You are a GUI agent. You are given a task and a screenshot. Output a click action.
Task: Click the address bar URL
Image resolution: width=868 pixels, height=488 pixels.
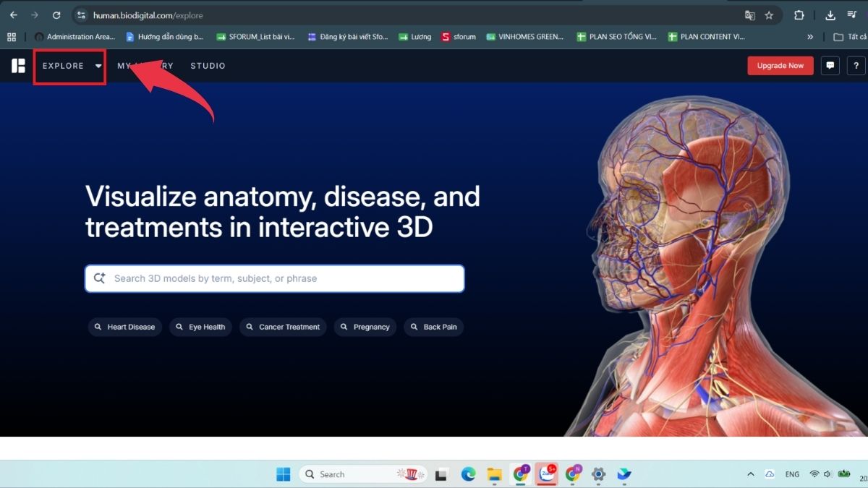[x=148, y=15]
